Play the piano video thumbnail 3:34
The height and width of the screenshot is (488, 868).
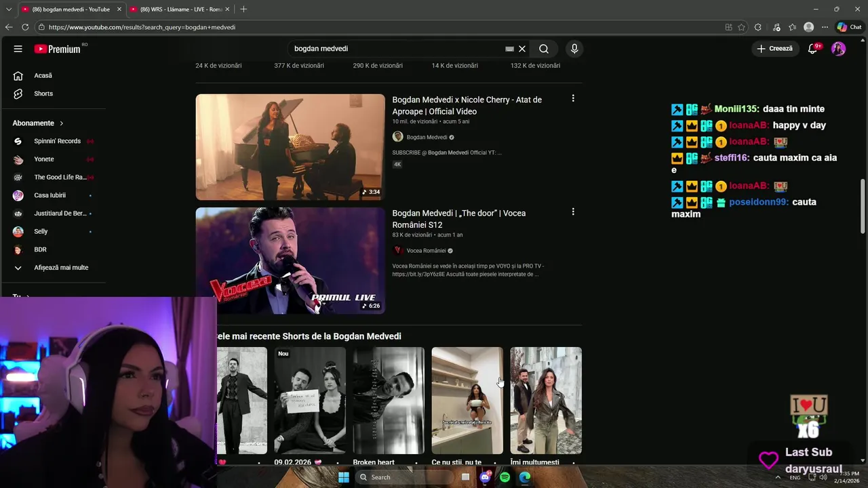pos(290,147)
